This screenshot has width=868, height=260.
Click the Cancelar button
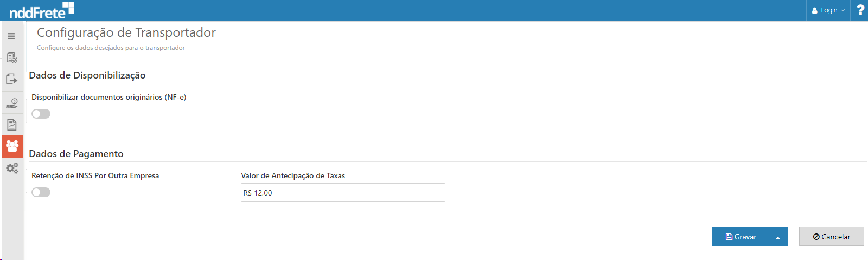(x=831, y=237)
